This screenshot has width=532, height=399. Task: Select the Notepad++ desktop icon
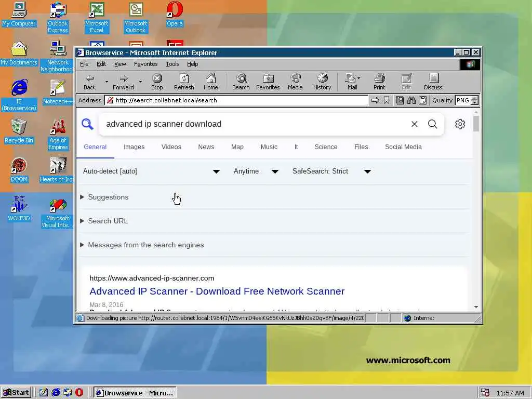pyautogui.click(x=58, y=91)
